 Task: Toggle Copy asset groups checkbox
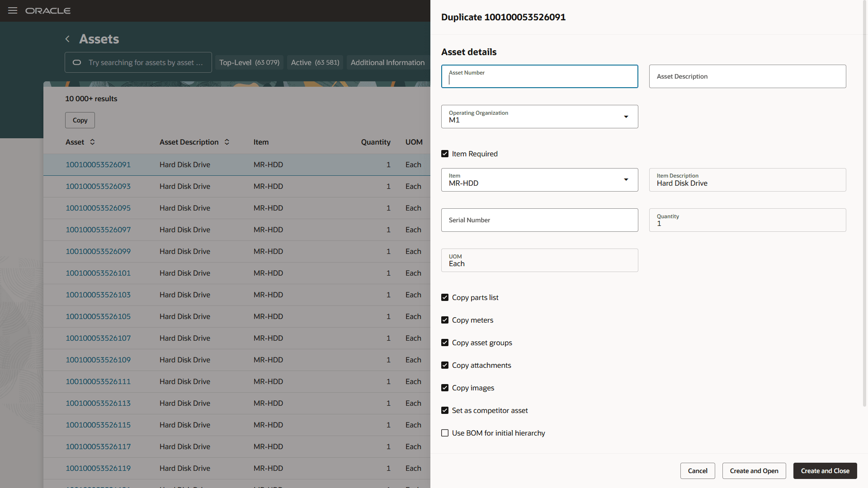(x=445, y=343)
